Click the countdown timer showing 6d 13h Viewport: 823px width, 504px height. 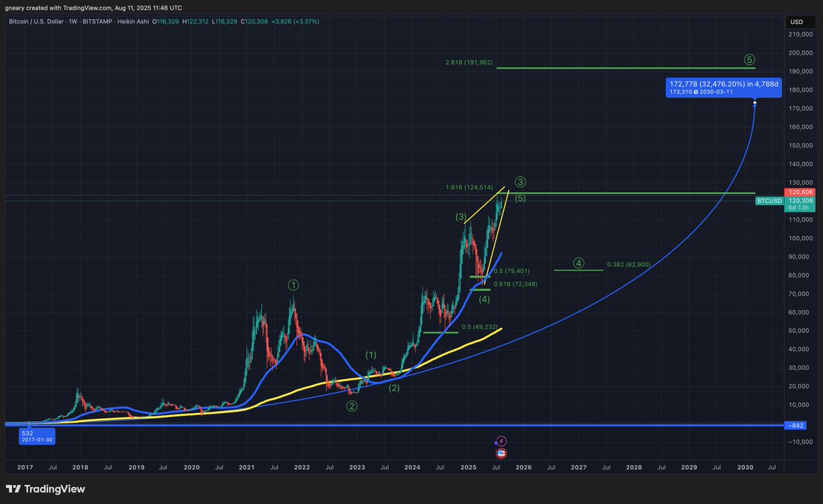[x=797, y=206]
